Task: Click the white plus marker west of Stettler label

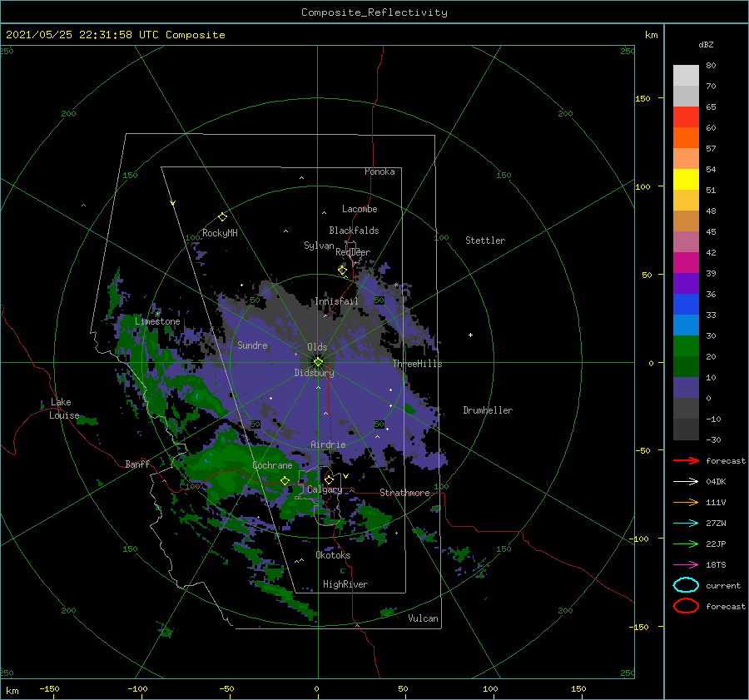Action: click(x=470, y=335)
